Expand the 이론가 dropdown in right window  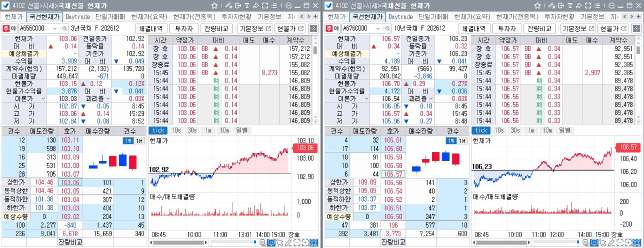point(365,99)
